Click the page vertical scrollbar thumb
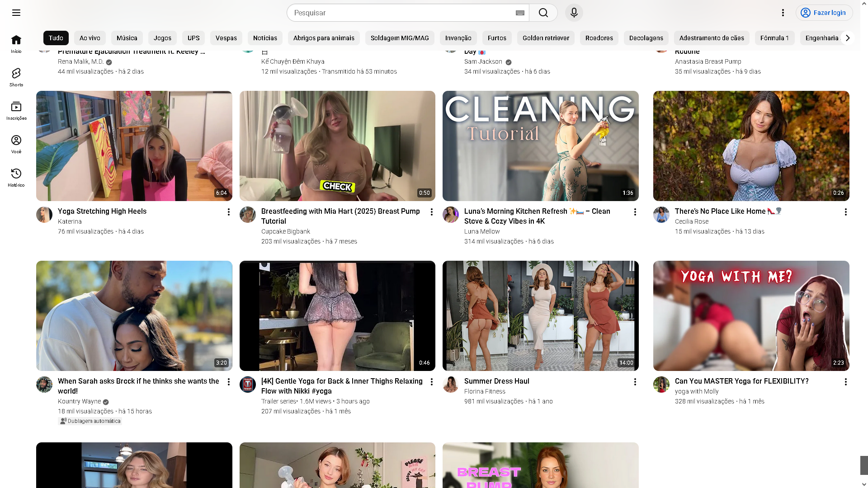This screenshot has height=488, width=868. [x=864, y=465]
